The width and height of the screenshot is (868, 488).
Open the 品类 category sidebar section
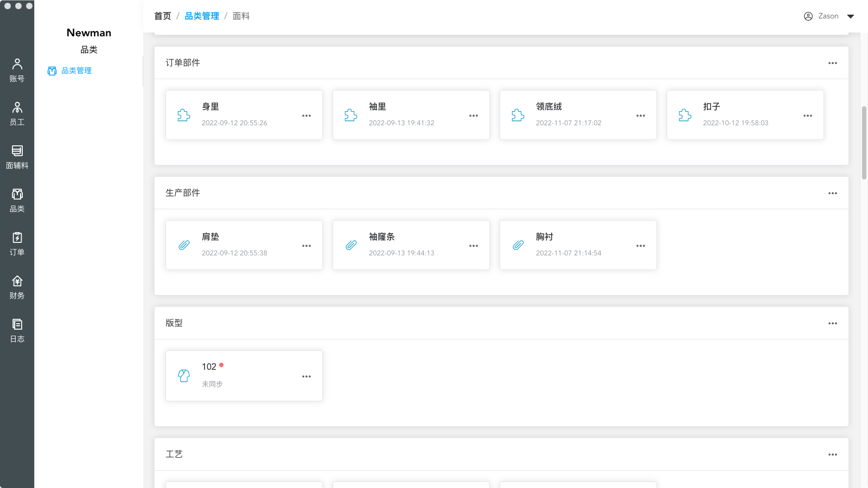[17, 201]
